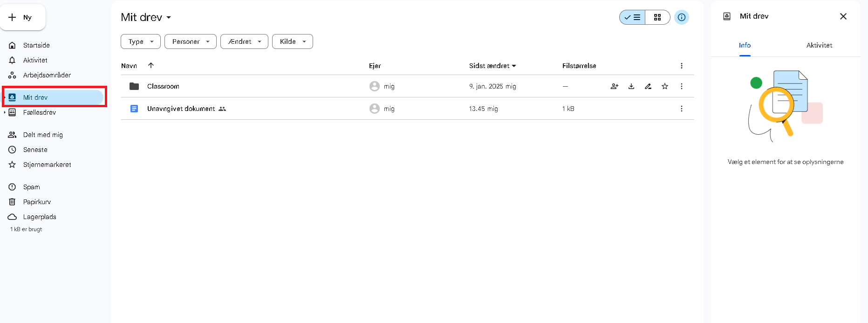The image size is (868, 323).
Task: Switch to the Aktivitet tab
Action: (x=819, y=45)
